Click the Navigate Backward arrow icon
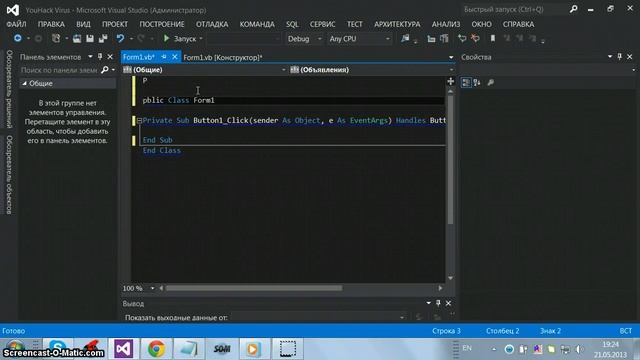This screenshot has height=360, width=640. tap(18, 38)
